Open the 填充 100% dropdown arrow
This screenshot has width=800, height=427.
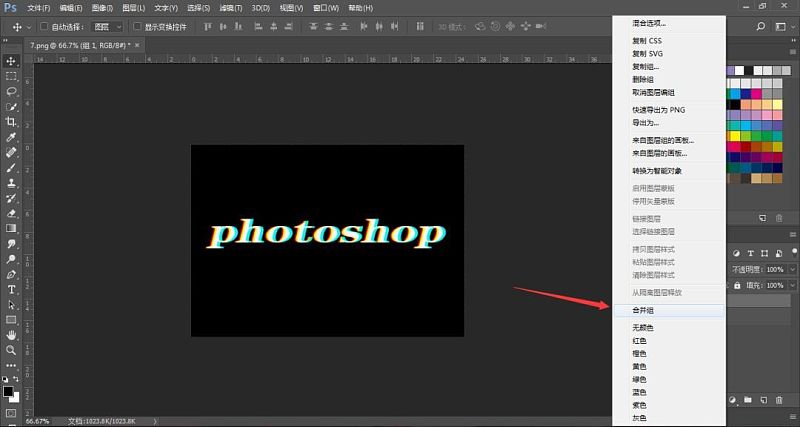pyautogui.click(x=792, y=286)
